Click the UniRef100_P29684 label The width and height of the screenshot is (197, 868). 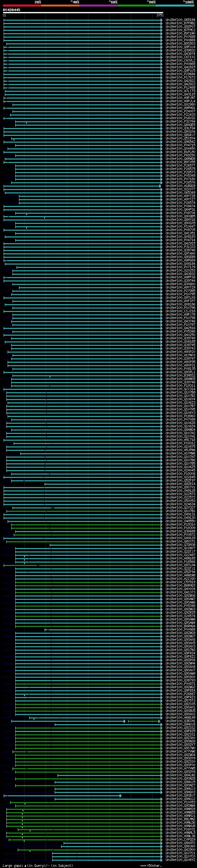coord(180,74)
